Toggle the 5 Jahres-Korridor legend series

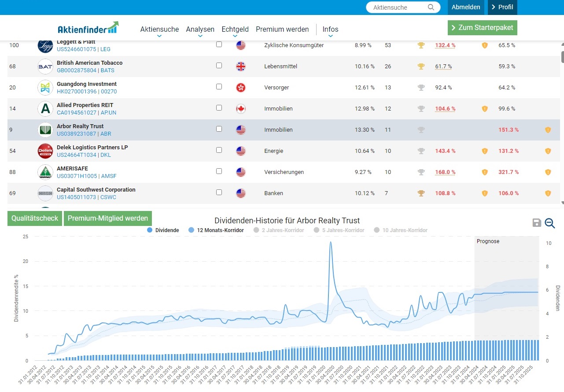(342, 230)
